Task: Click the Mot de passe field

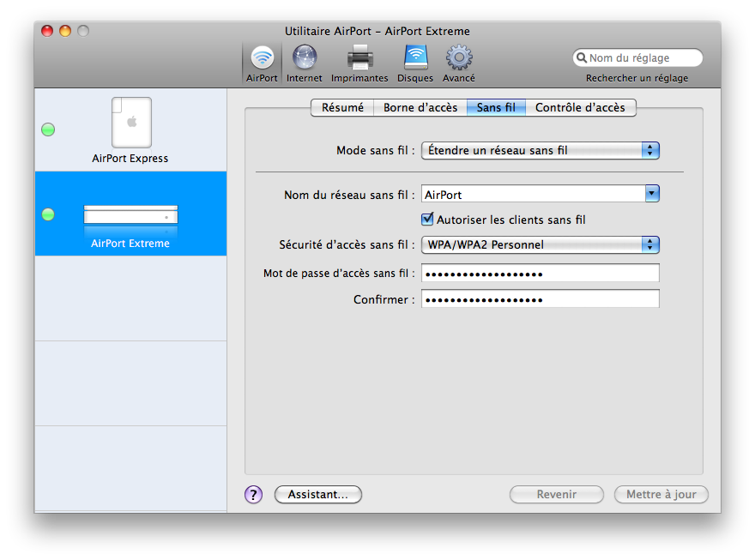Action: tap(540, 274)
